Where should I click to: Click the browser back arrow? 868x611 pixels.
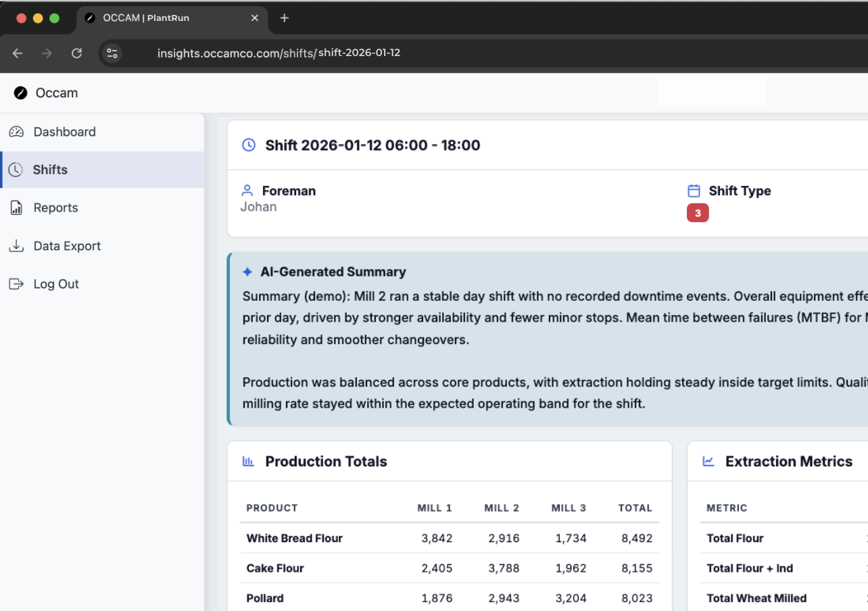click(17, 53)
